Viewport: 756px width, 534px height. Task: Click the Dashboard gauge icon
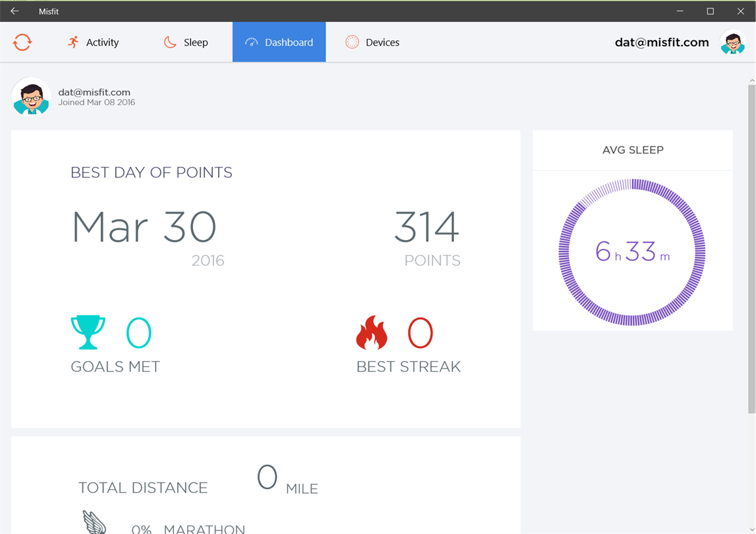tap(251, 42)
